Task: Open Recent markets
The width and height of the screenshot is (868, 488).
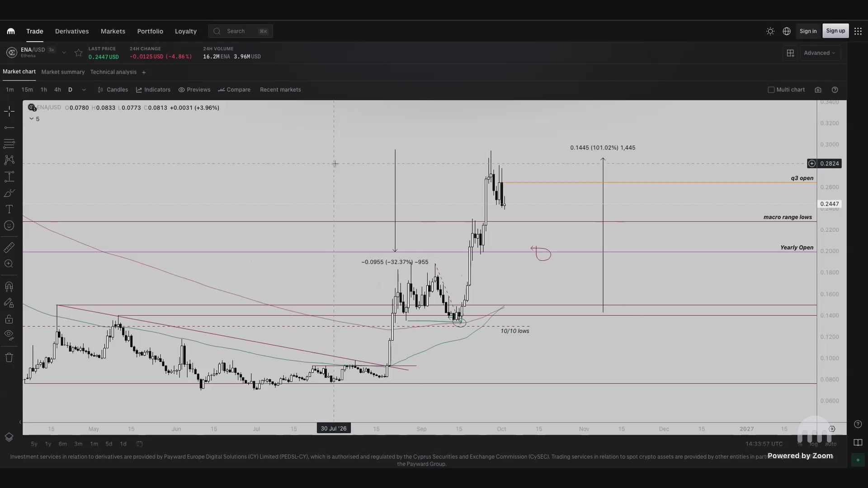Action: pos(280,90)
